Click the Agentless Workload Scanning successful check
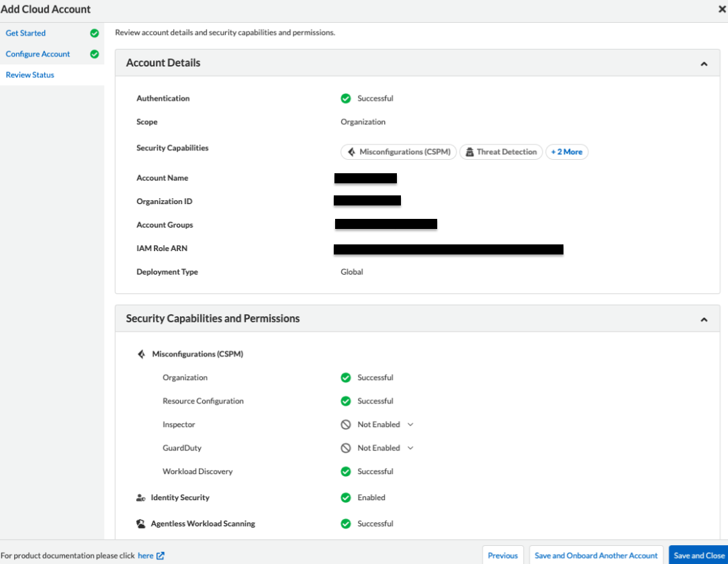 coord(346,524)
